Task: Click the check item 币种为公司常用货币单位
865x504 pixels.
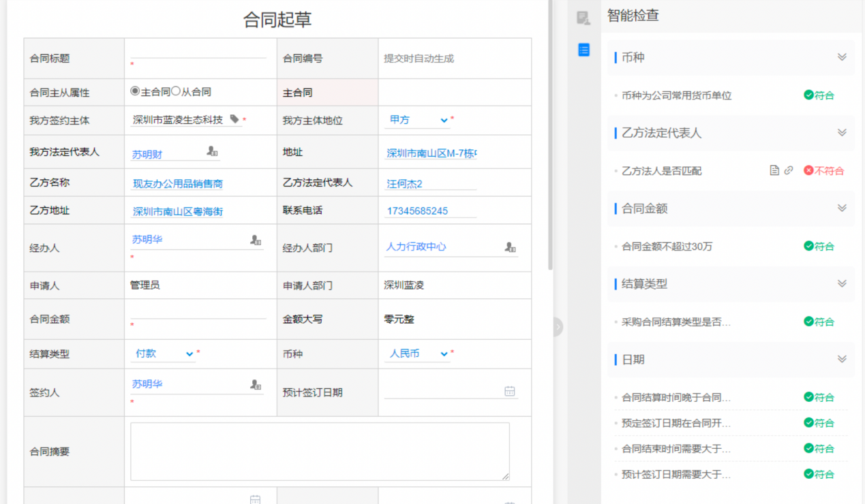Action: [676, 95]
